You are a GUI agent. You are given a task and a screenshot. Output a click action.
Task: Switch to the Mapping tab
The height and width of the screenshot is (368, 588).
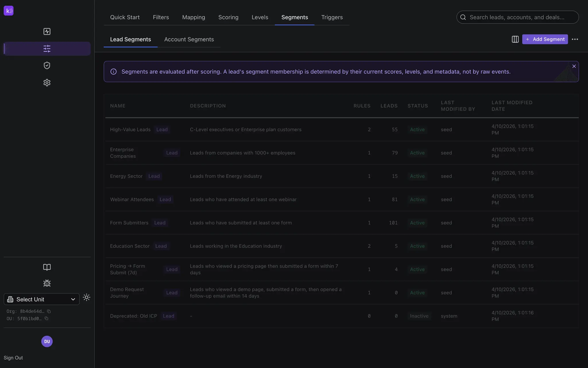[x=194, y=17]
